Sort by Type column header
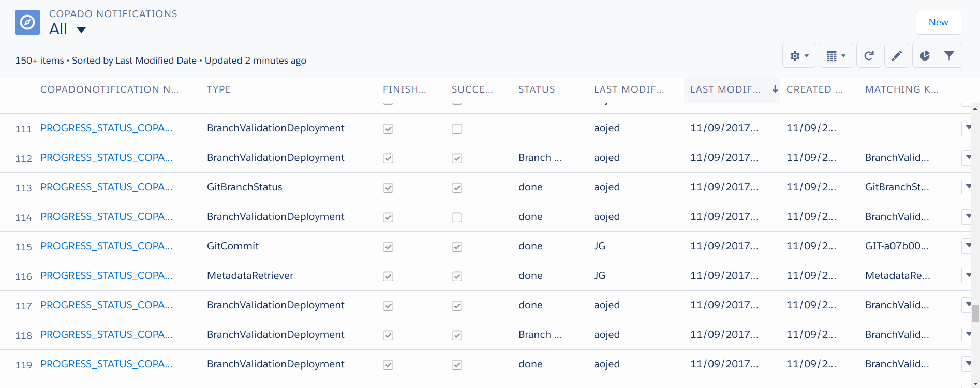980x388 pixels. (219, 89)
